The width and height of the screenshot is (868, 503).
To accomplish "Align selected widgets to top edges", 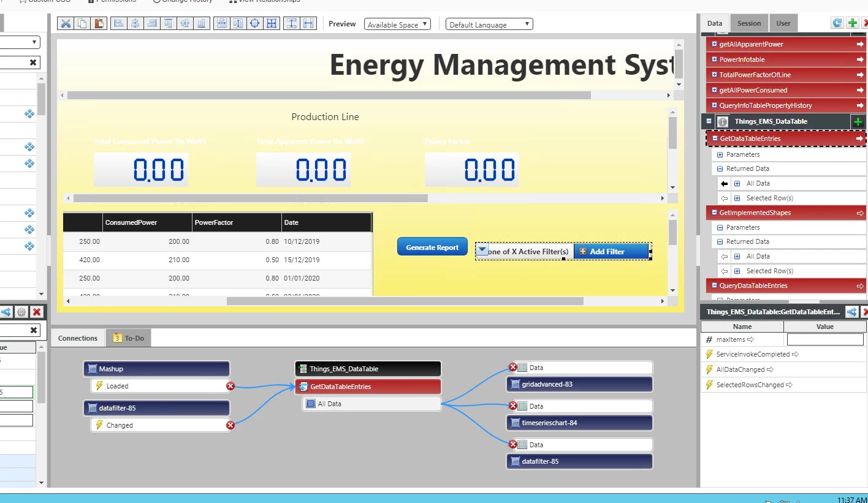I will [x=169, y=24].
